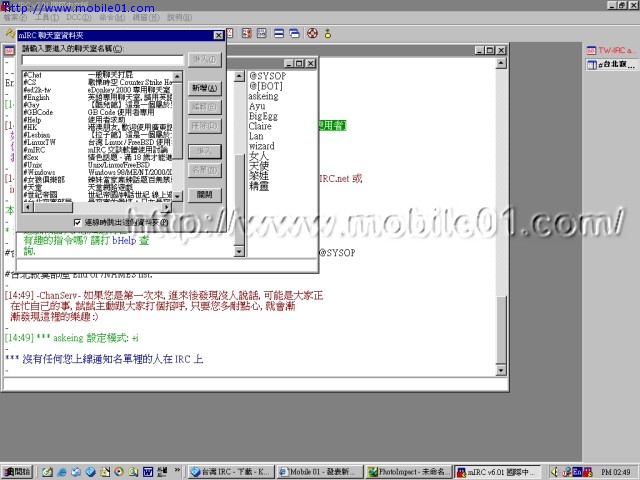640x480 pixels.
Task: Open the Windows Start button 開始
Action: [17, 472]
